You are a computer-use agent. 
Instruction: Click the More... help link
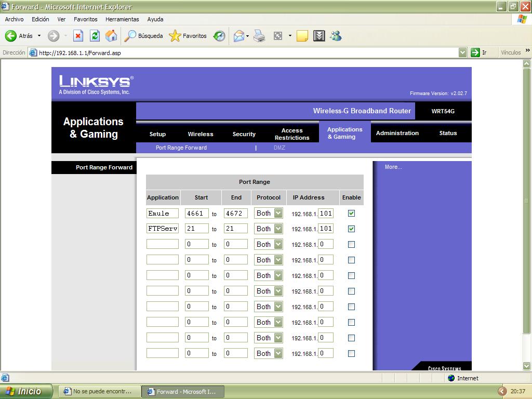(x=393, y=167)
